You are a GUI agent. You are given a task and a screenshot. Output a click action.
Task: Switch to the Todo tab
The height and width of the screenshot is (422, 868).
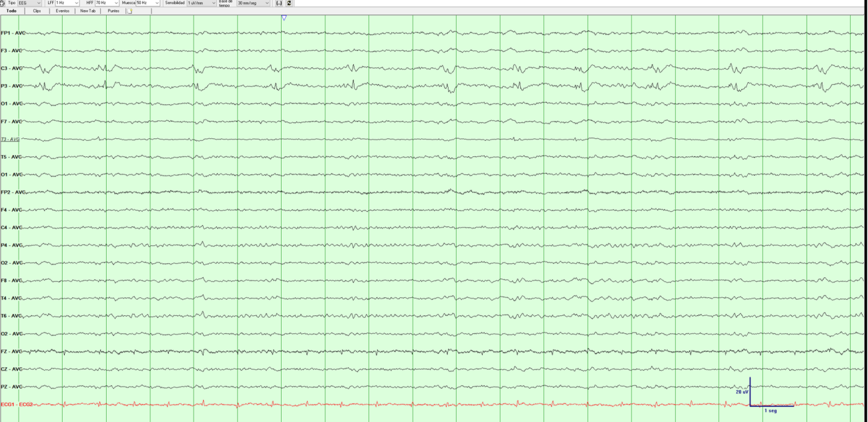tap(11, 11)
